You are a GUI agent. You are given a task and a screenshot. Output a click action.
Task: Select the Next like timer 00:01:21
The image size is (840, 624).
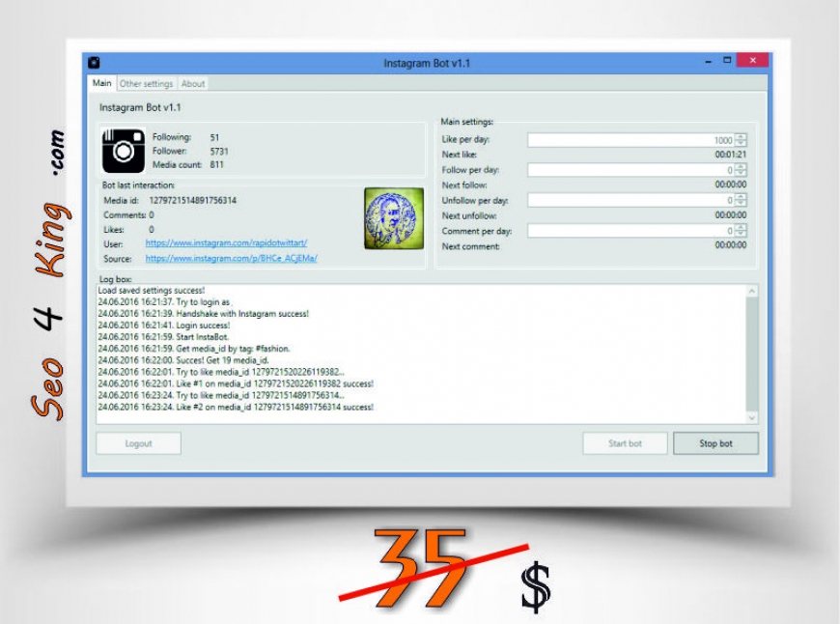point(731,155)
